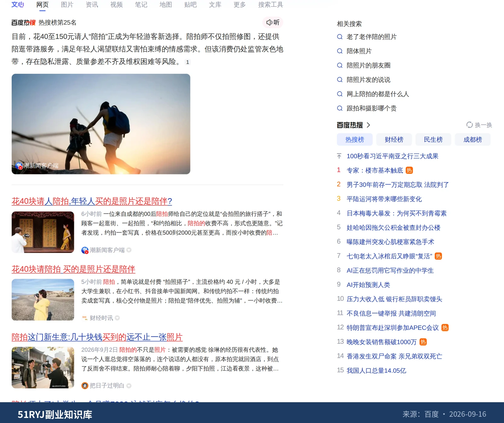
Task: Click related search 跟拍和摄影哪个贵
Action: (371, 108)
